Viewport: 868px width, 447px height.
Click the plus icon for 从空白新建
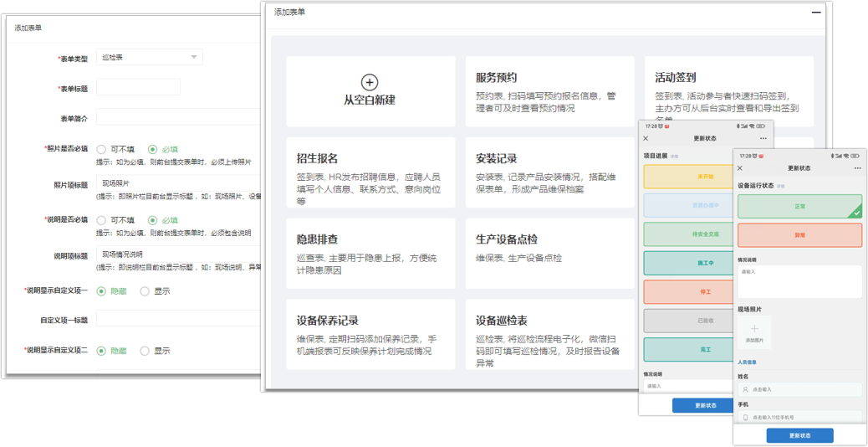pos(370,82)
